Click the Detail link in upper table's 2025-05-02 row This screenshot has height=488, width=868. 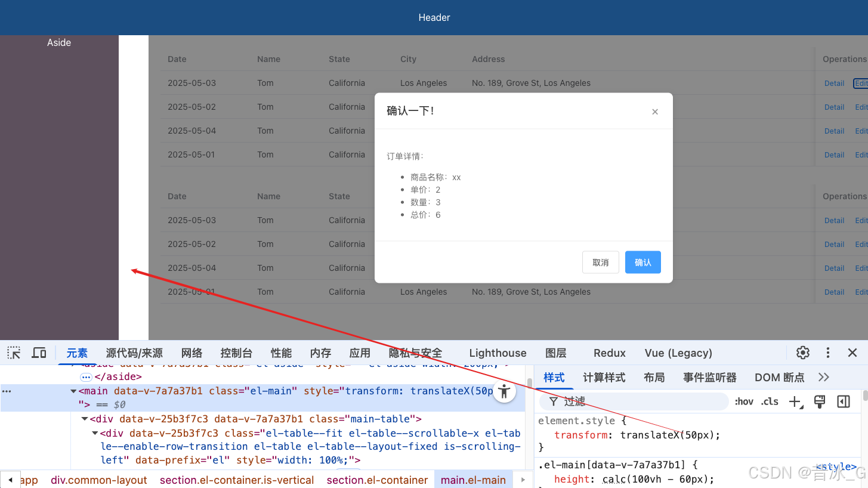[x=834, y=107]
